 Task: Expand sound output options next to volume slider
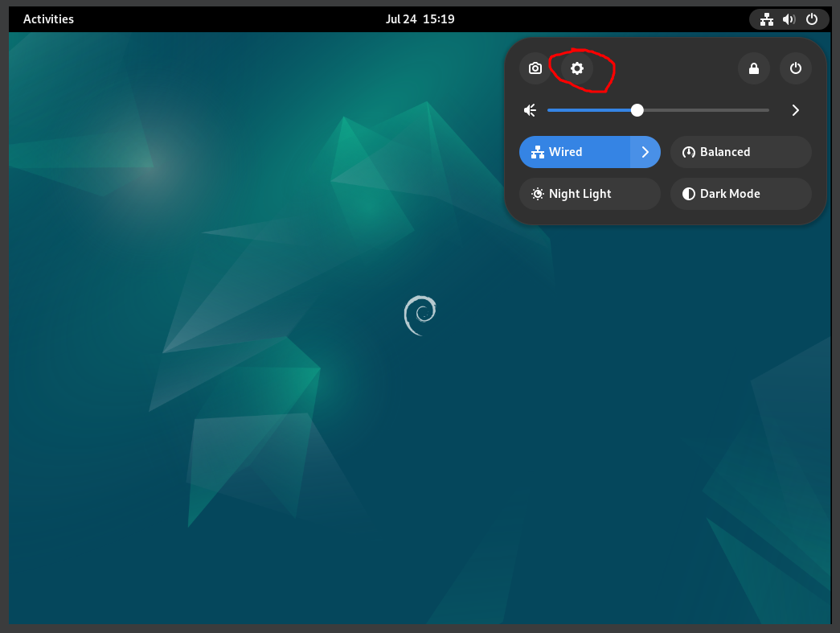tap(795, 110)
